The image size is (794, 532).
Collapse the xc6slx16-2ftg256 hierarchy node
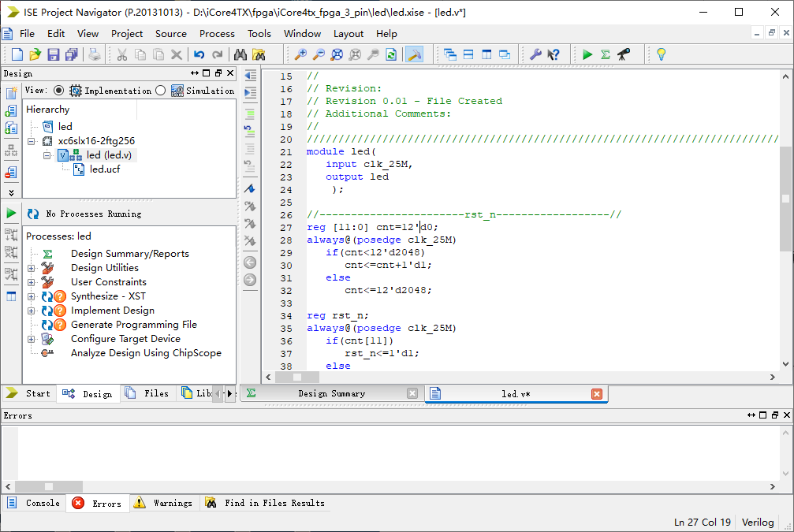coord(32,141)
